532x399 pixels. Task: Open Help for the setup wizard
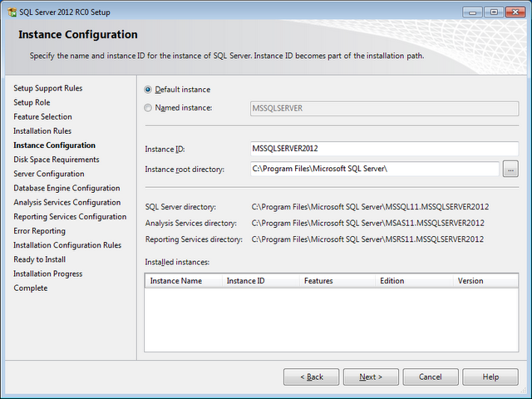[490, 377]
